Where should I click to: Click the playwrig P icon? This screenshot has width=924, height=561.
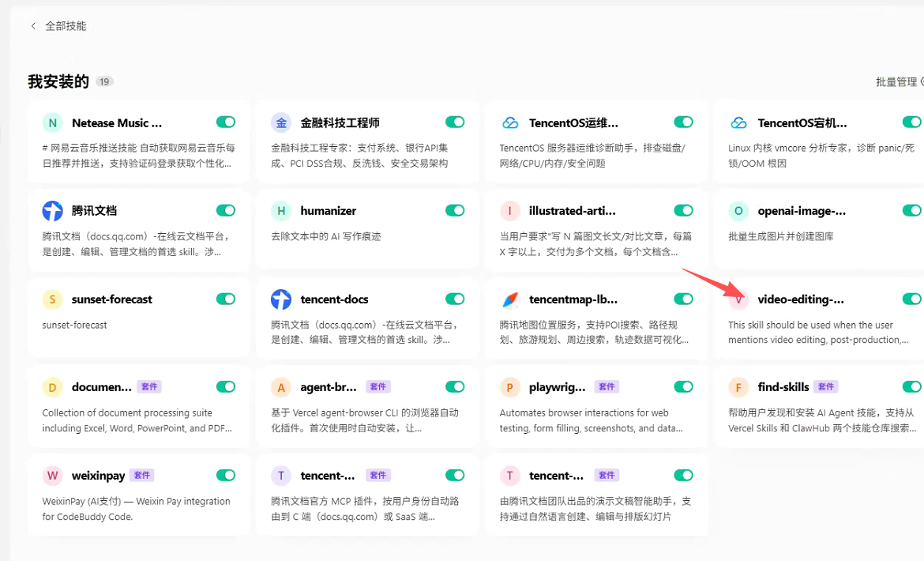pyautogui.click(x=509, y=387)
